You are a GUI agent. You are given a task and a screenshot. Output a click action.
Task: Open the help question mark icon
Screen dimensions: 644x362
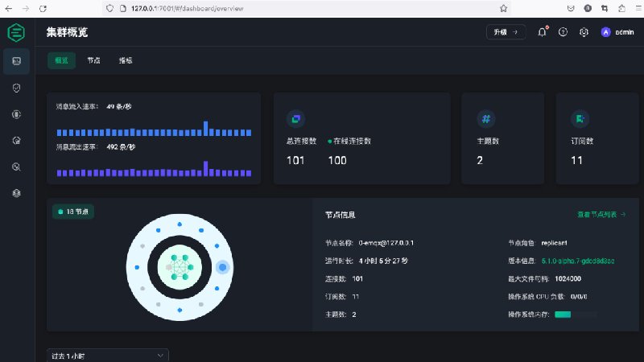click(563, 32)
